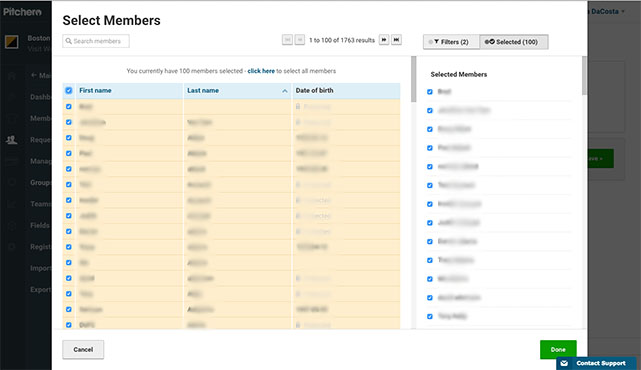This screenshot has width=641, height=370.
Task: Open the Import item in background sidebar
Action: (x=40, y=268)
